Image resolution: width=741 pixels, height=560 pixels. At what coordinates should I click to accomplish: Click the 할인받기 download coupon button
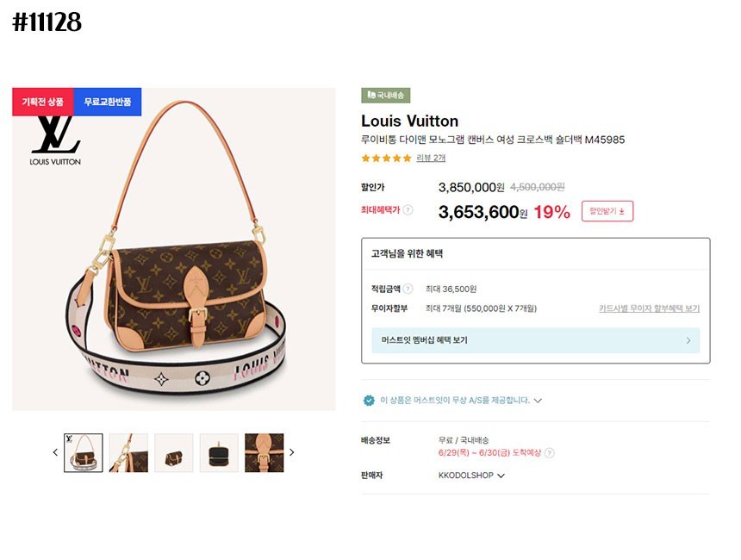point(607,210)
